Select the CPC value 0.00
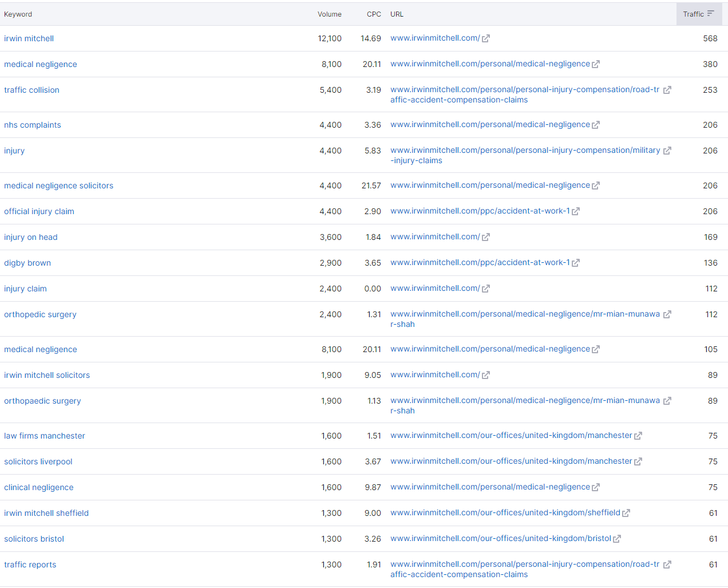The height and width of the screenshot is (588, 728). (373, 289)
